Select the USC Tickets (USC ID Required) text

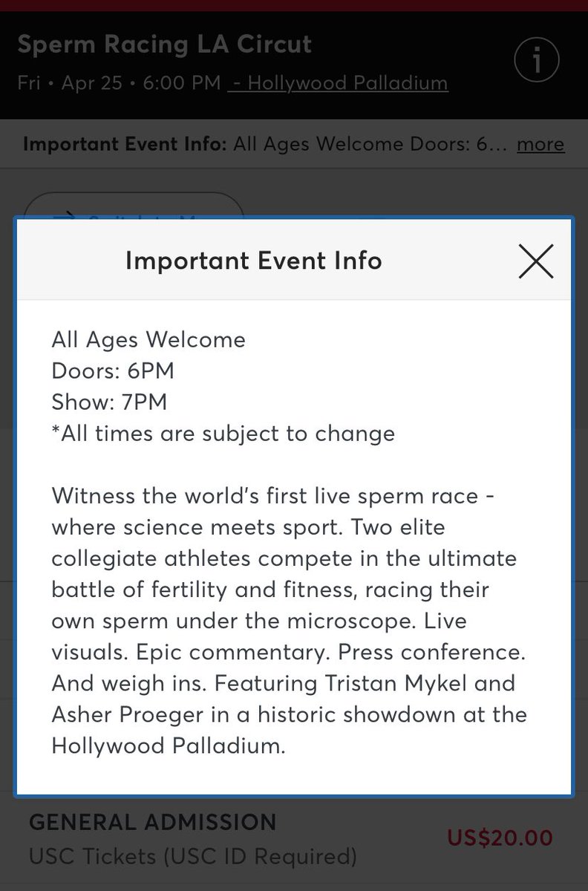click(x=193, y=857)
